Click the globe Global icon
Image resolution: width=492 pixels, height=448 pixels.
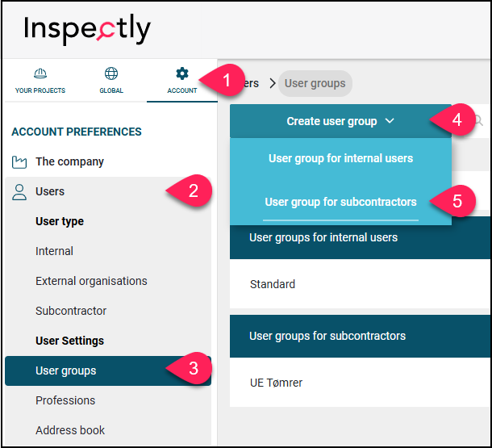111,73
